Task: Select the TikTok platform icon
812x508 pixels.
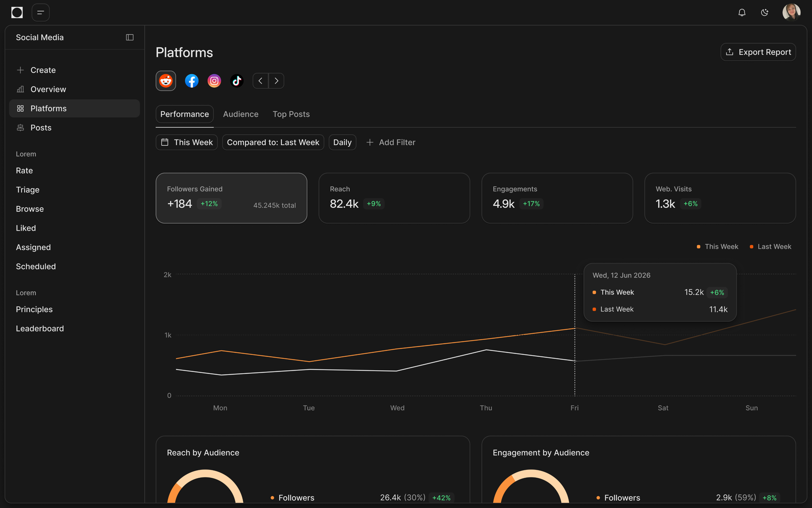Action: pyautogui.click(x=237, y=81)
